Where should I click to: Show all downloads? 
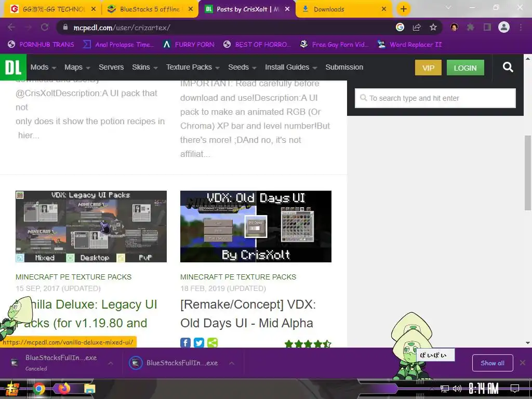click(x=493, y=363)
